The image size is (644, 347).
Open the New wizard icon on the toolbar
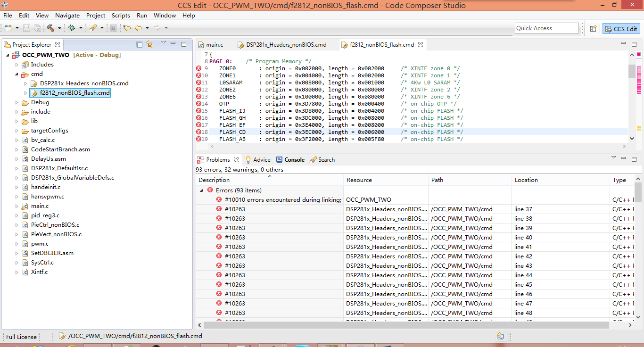pyautogui.click(x=8, y=27)
